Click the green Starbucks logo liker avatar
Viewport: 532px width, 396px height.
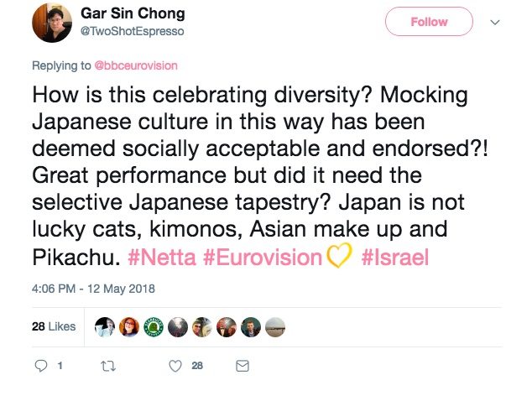pos(155,327)
